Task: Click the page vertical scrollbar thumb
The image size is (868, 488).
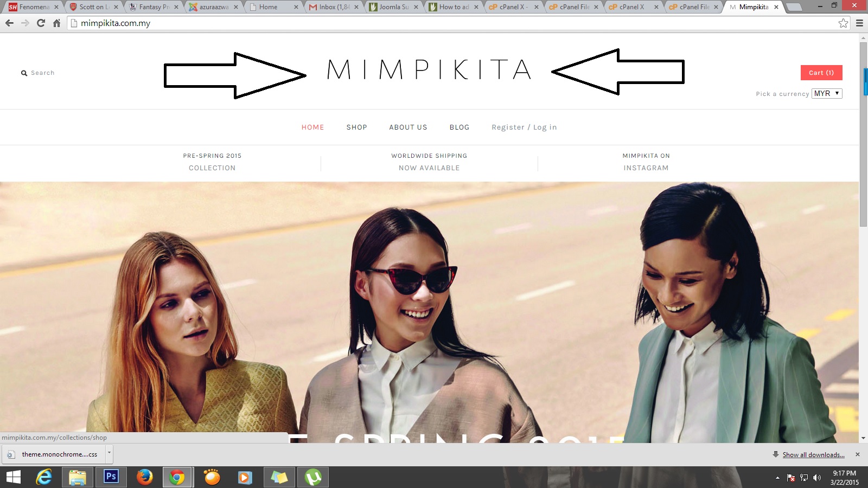Action: click(x=863, y=134)
